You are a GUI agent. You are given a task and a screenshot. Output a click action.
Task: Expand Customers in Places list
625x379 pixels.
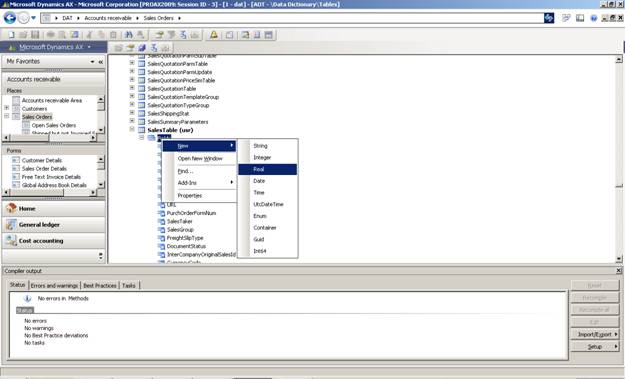[x=6, y=108]
